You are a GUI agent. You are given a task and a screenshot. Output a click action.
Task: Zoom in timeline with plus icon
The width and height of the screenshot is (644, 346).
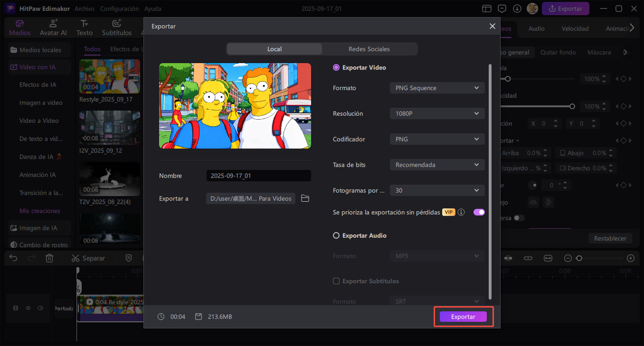click(x=630, y=258)
